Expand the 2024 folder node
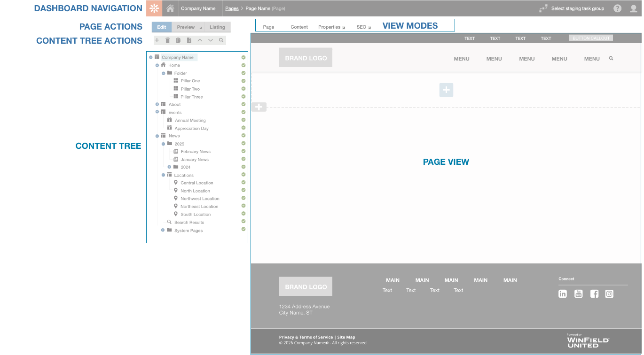The height and width of the screenshot is (355, 644). [x=169, y=167]
